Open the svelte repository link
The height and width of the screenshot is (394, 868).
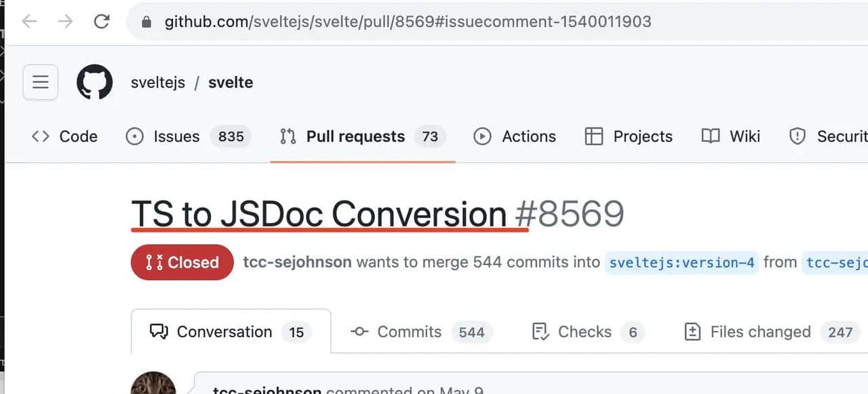click(x=231, y=83)
